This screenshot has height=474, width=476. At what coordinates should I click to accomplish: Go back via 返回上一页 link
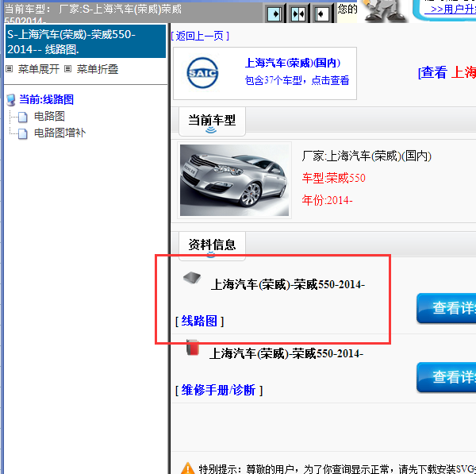[200, 36]
